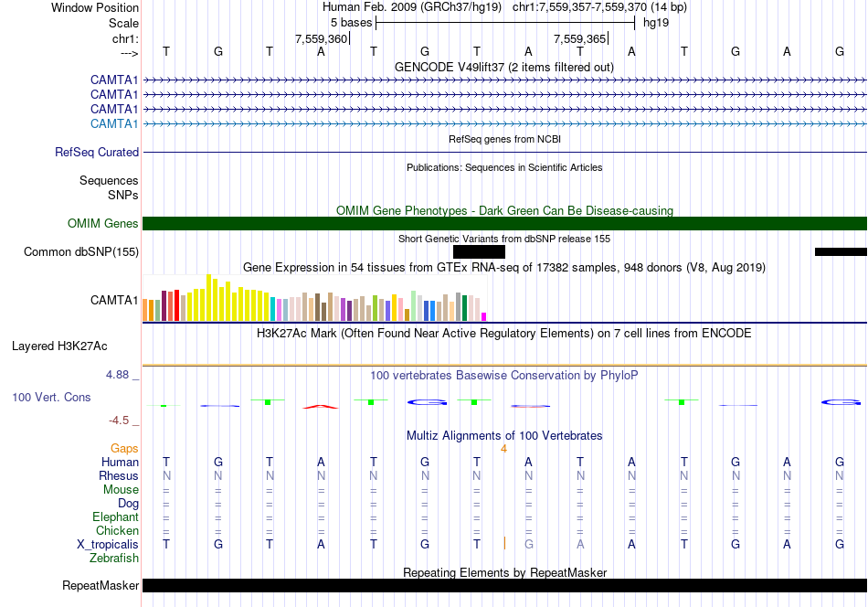This screenshot has width=868, height=607.
Task: Click the light green GTEx expression bar
Action: (x=413, y=306)
